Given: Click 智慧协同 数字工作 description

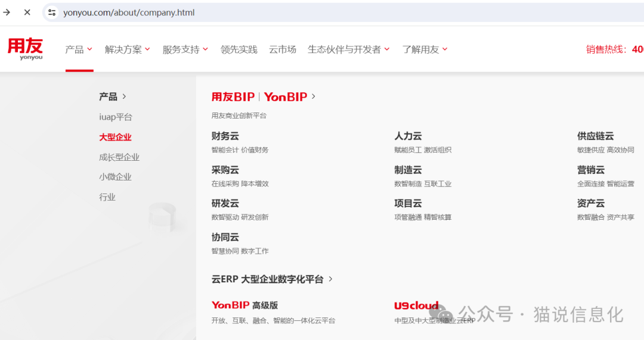Looking at the screenshot, I should 240,251.
